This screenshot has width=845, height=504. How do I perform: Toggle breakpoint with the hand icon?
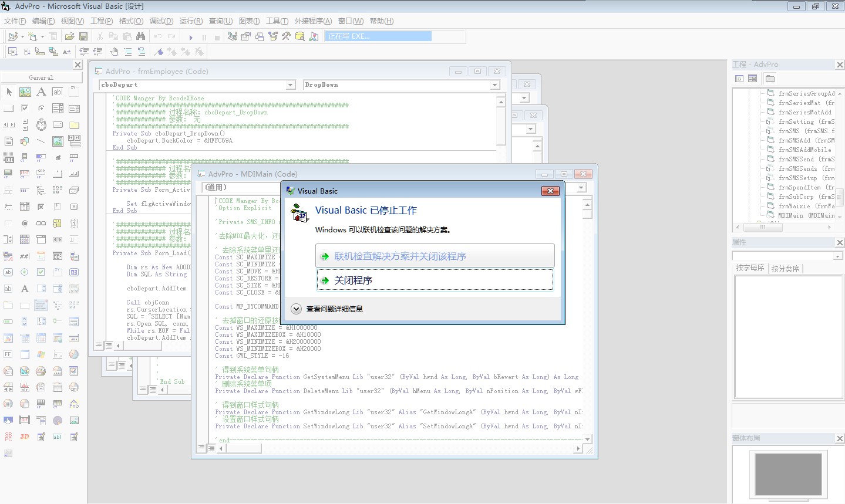pos(114,52)
